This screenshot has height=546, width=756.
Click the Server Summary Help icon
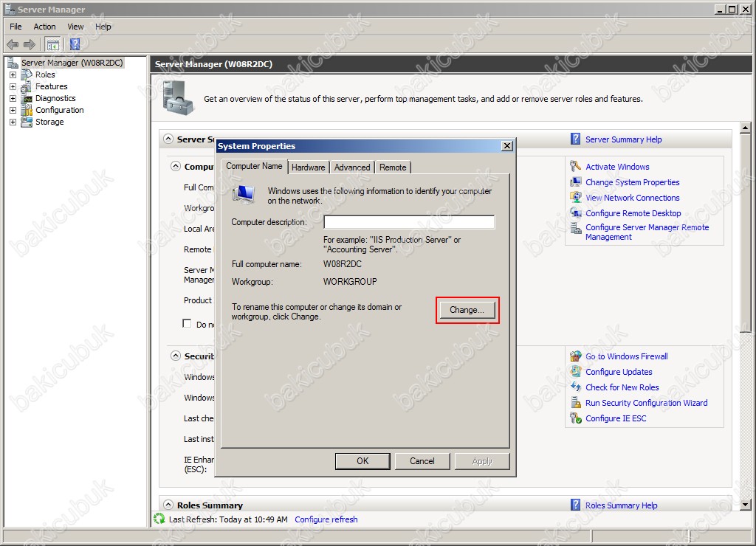[576, 139]
